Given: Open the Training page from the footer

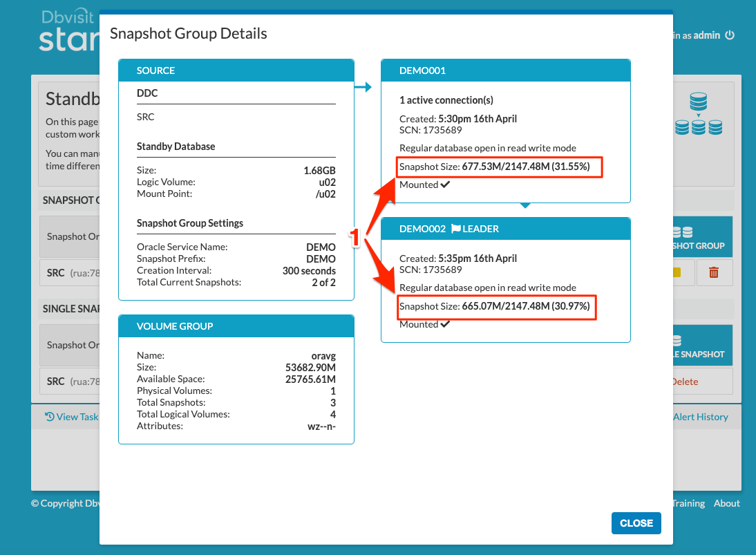Looking at the screenshot, I should point(688,503).
